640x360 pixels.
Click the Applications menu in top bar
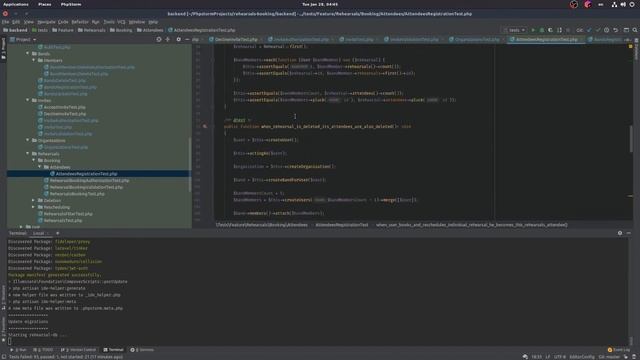pyautogui.click(x=16, y=4)
